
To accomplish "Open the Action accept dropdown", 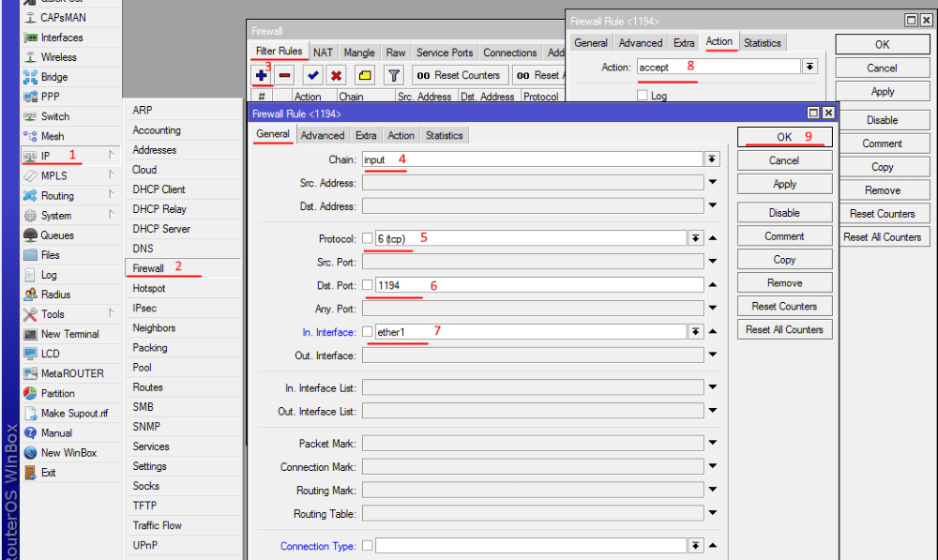I will (x=809, y=67).
